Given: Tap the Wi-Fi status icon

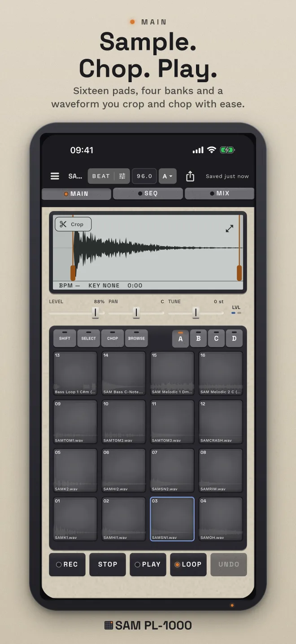Looking at the screenshot, I should [x=212, y=150].
